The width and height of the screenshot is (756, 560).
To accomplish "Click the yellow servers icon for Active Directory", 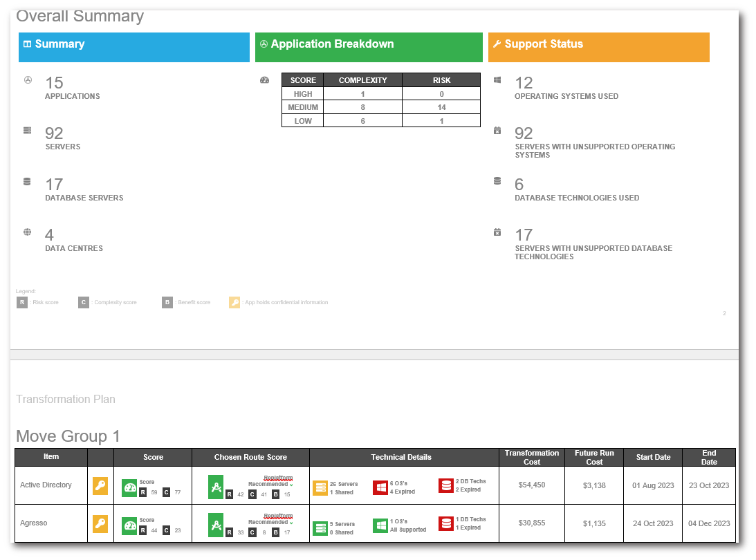I will click(x=320, y=487).
